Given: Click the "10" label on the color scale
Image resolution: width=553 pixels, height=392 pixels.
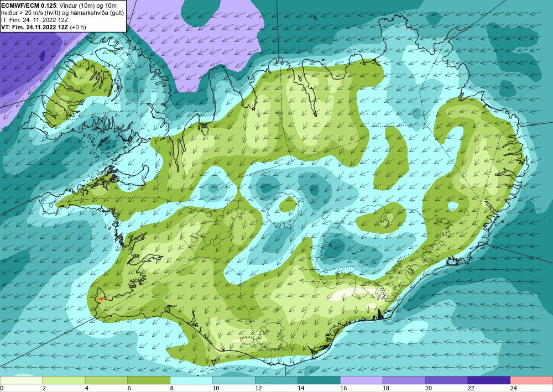Looking at the screenshot, I should (x=216, y=389).
